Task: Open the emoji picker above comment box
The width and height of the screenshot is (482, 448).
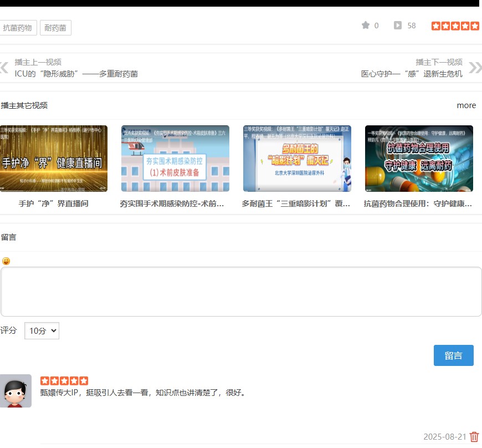Action: click(7, 261)
